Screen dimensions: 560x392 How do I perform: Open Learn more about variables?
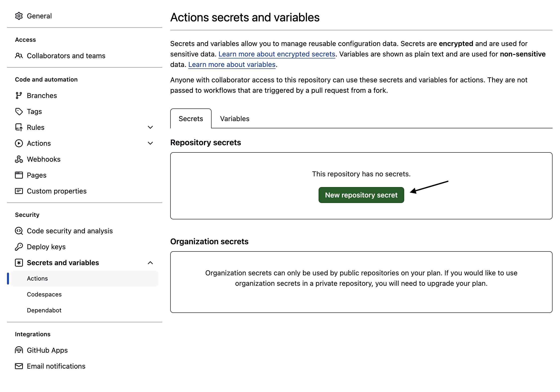pos(232,64)
